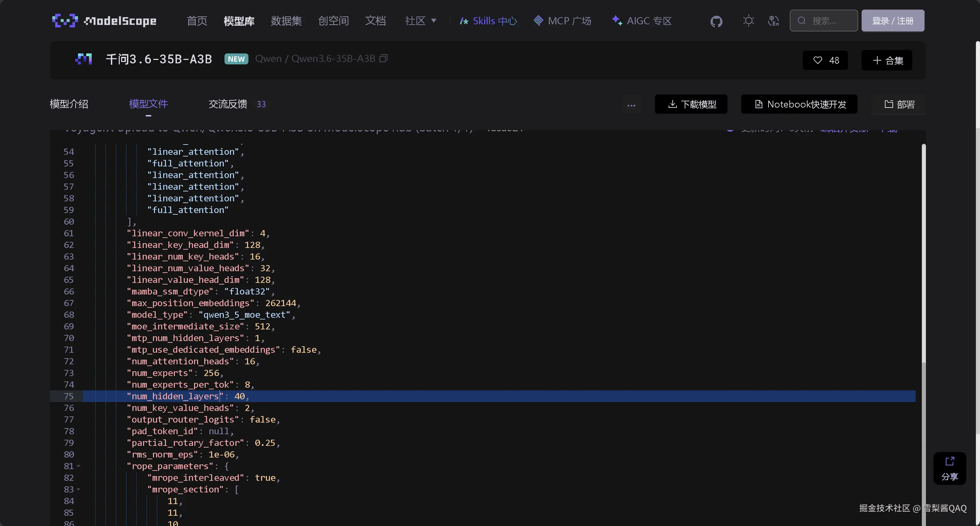
Task: Switch language with the translate icon
Action: coord(773,21)
